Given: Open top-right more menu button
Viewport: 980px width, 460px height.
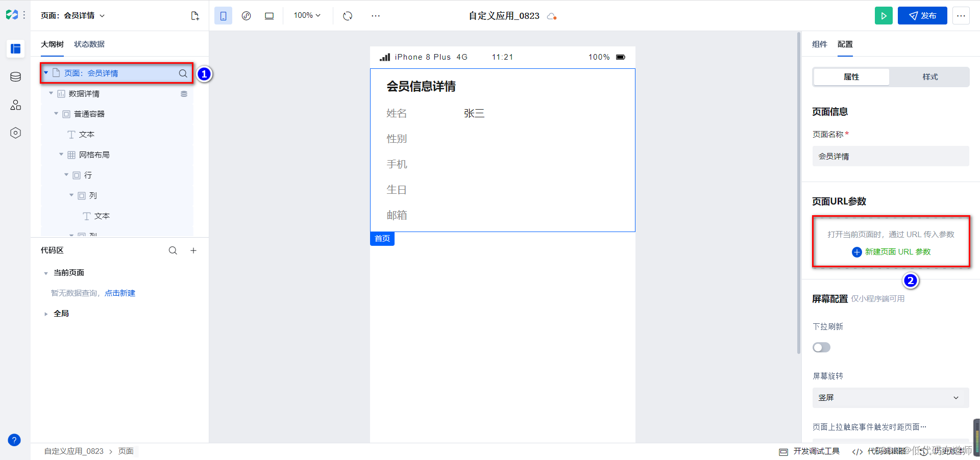Looking at the screenshot, I should [x=961, y=16].
